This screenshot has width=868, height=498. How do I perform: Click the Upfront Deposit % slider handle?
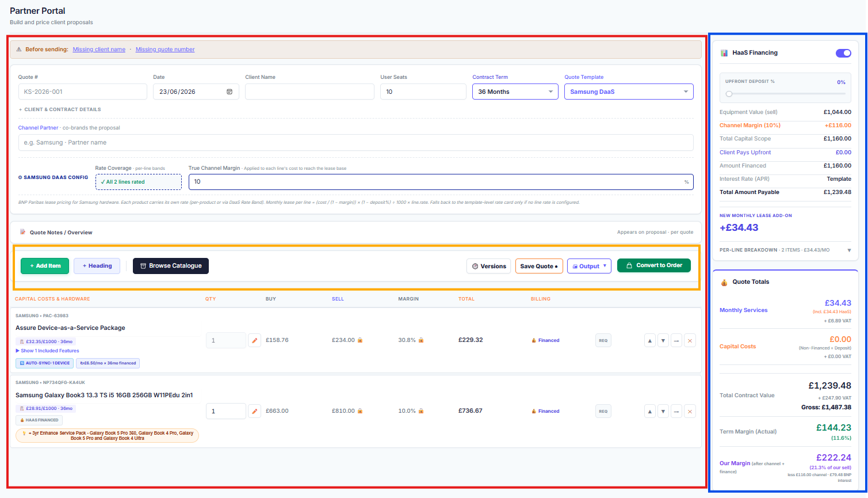coord(729,94)
